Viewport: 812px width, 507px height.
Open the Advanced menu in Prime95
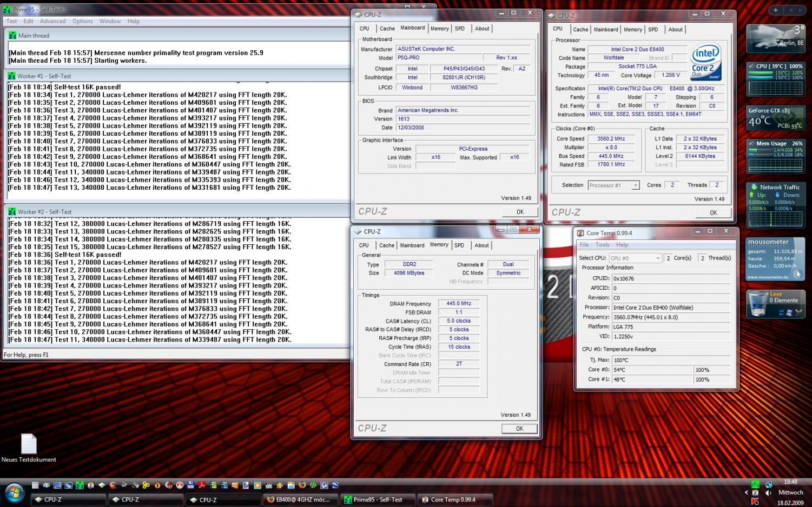(52, 21)
